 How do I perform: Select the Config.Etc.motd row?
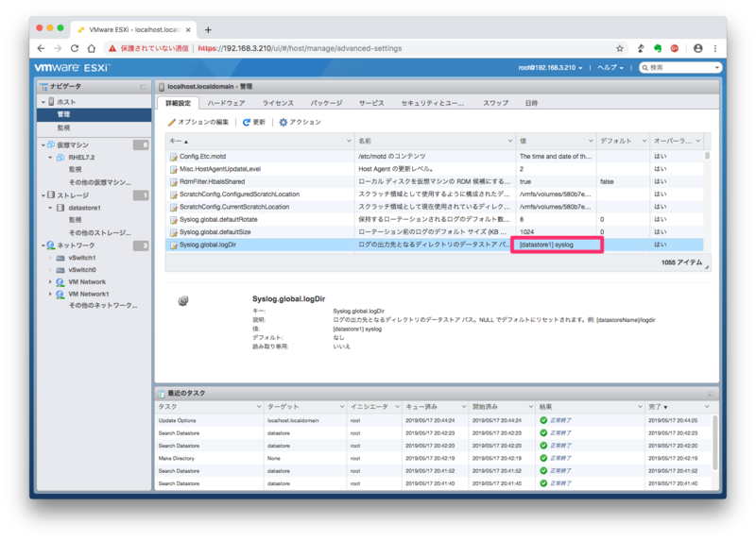click(434, 157)
